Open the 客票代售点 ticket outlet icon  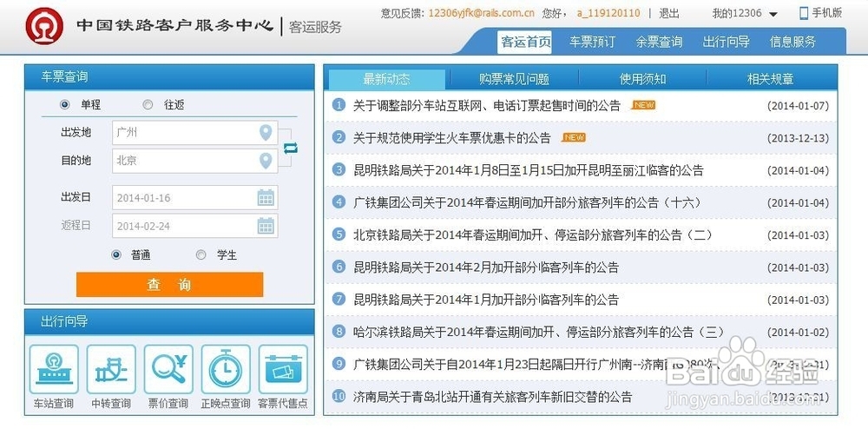pos(283,369)
